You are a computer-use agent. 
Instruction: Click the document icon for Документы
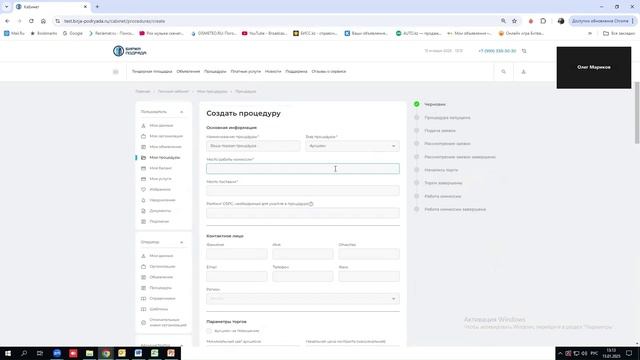pos(143,211)
